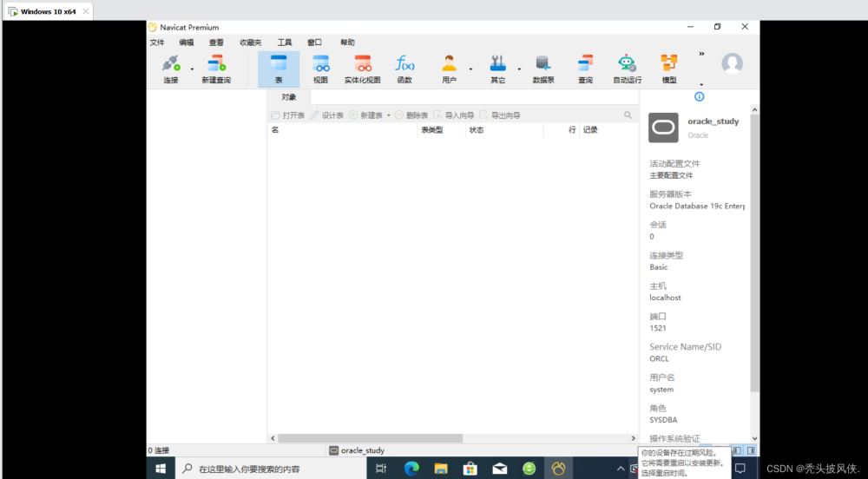
Task: Open 数据泵 (Data Pump)
Action: point(543,69)
